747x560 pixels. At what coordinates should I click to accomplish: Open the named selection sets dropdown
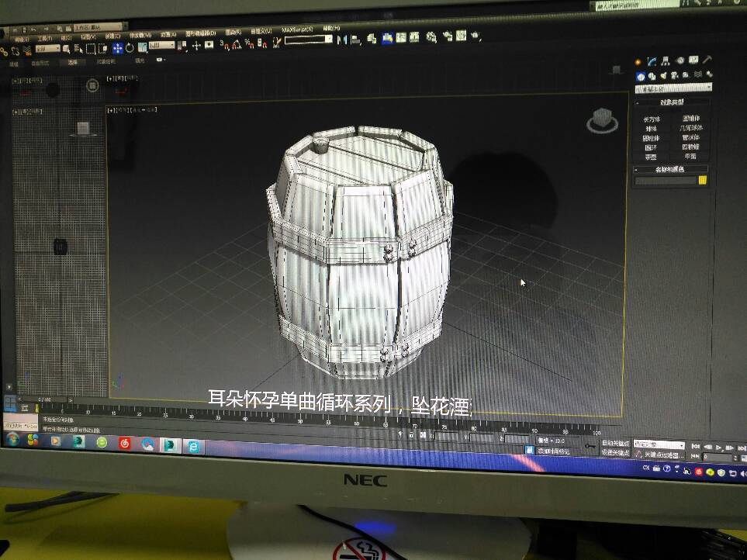click(x=308, y=40)
